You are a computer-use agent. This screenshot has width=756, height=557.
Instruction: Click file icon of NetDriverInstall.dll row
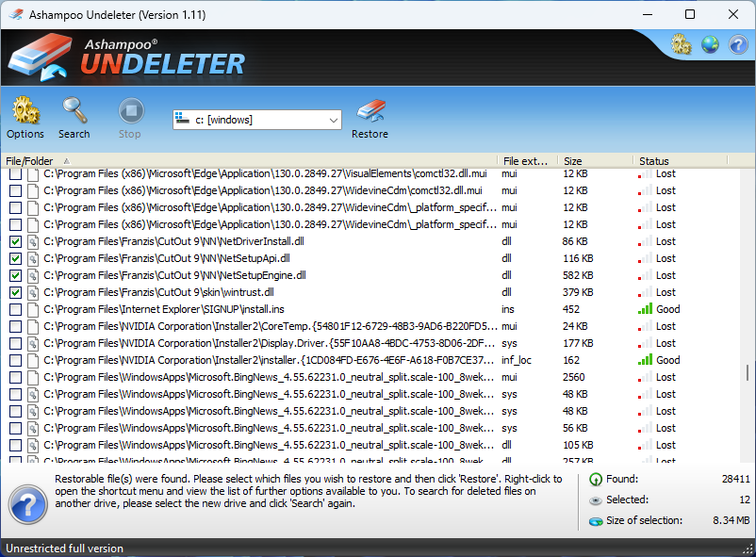click(x=33, y=241)
